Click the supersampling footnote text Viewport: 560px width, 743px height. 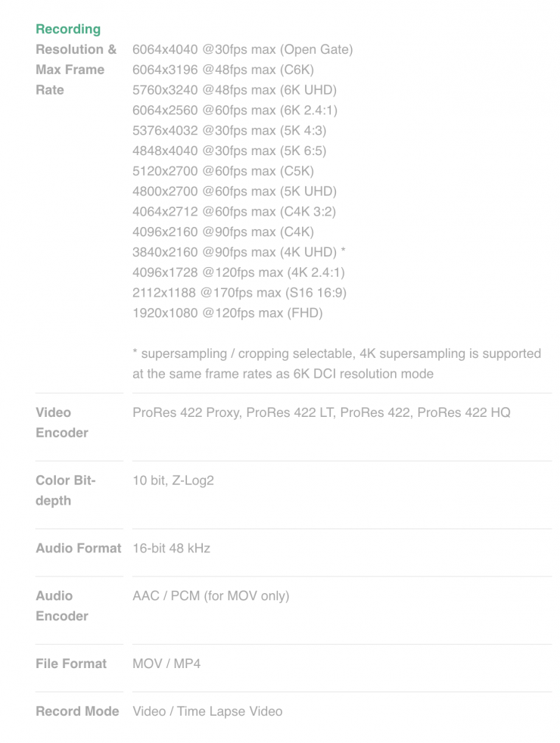[337, 363]
